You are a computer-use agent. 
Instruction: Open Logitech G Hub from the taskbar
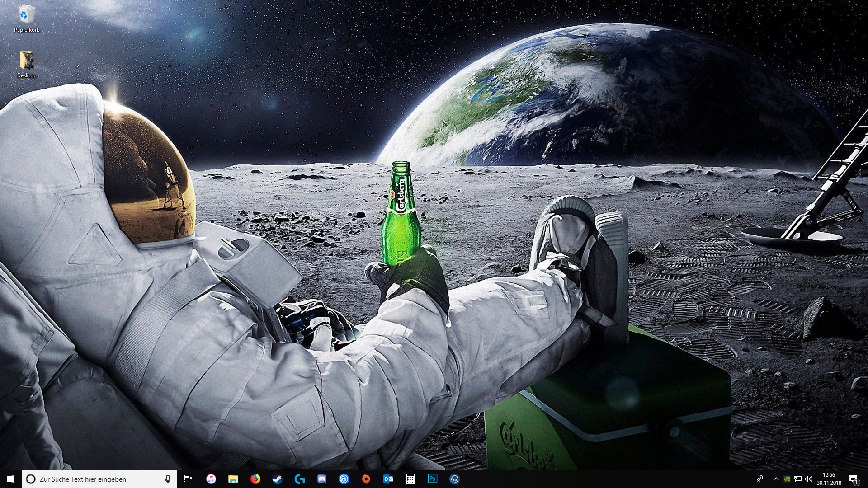coord(298,479)
